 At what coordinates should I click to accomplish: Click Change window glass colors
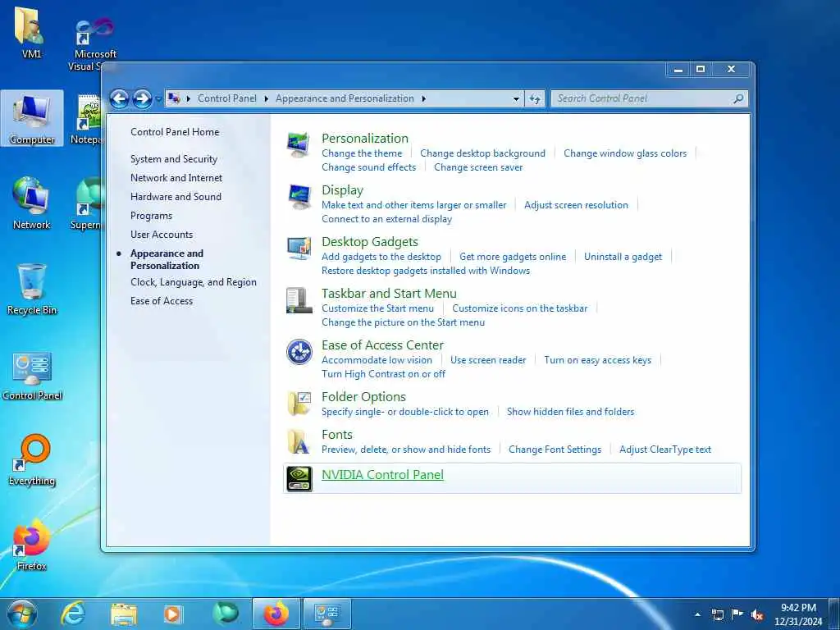pyautogui.click(x=625, y=153)
